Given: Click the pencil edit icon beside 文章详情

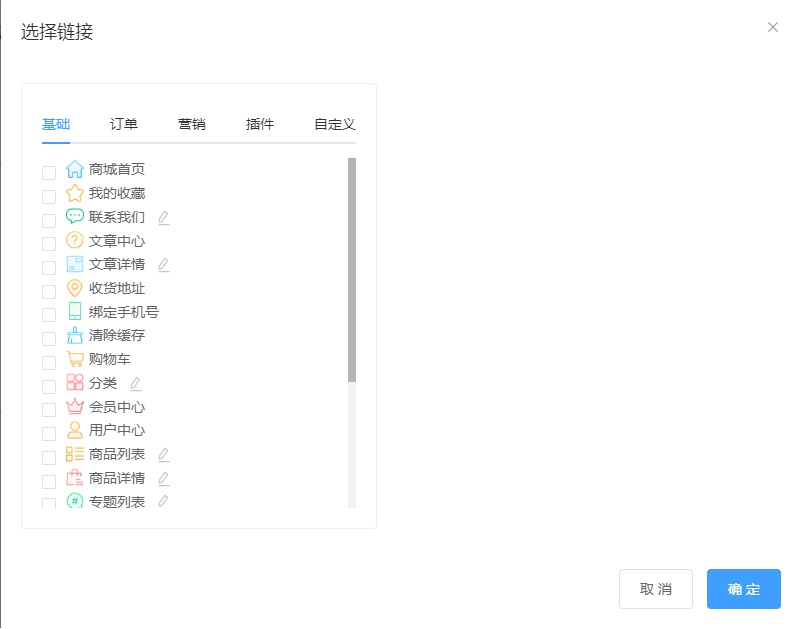Looking at the screenshot, I should point(163,265).
